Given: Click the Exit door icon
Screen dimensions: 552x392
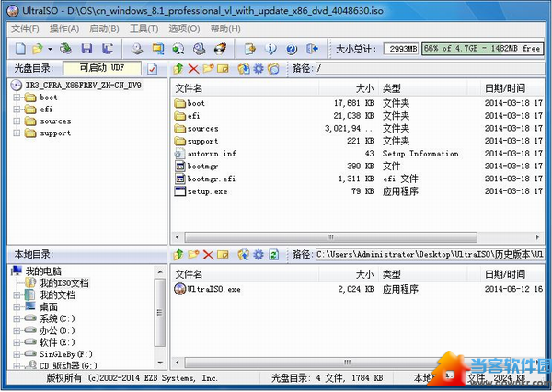Looking at the screenshot, I should (x=312, y=49).
